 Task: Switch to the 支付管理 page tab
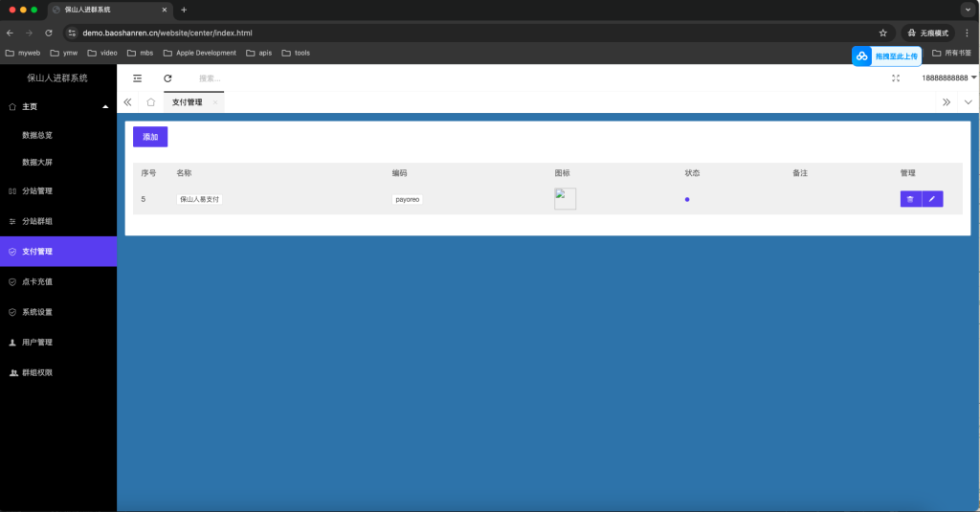188,101
